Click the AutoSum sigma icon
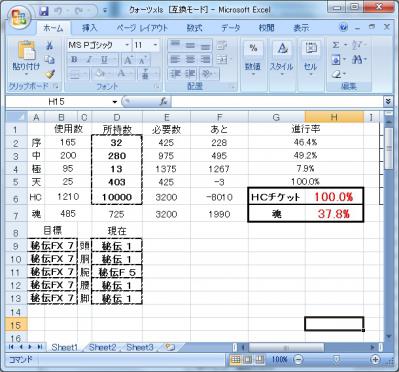 point(335,45)
